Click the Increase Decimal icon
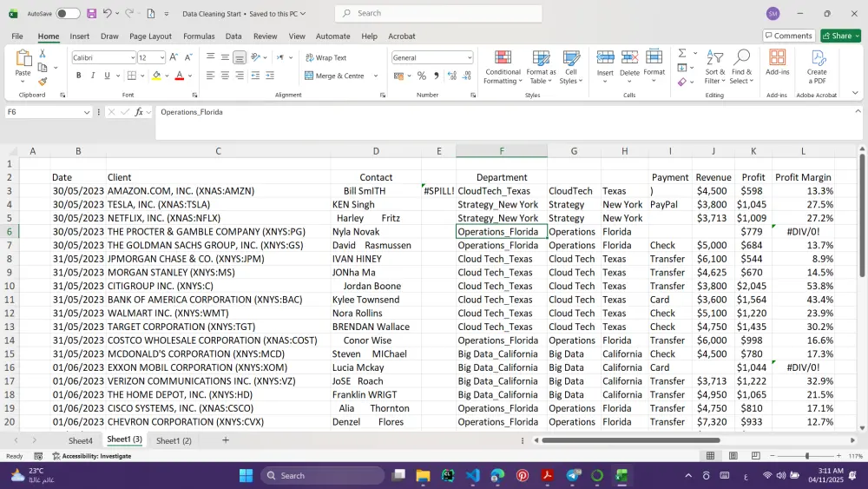868x489 pixels. pyautogui.click(x=451, y=76)
